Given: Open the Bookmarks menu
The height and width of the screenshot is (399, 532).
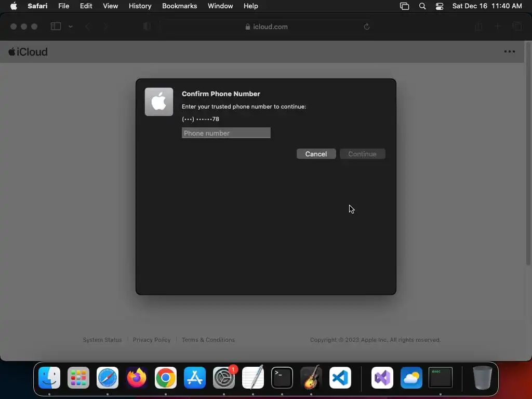Looking at the screenshot, I should [179, 6].
